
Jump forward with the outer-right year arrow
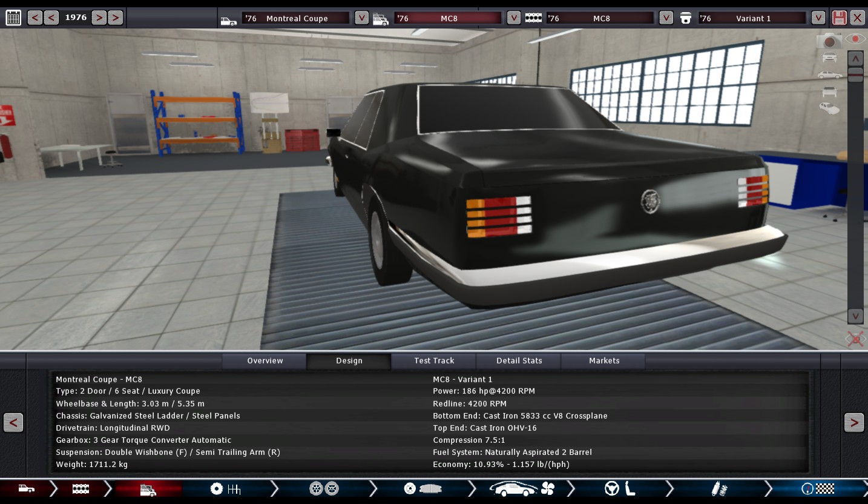tap(115, 18)
